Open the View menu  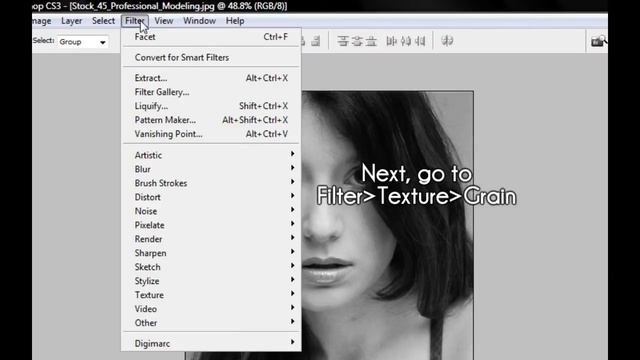click(164, 21)
